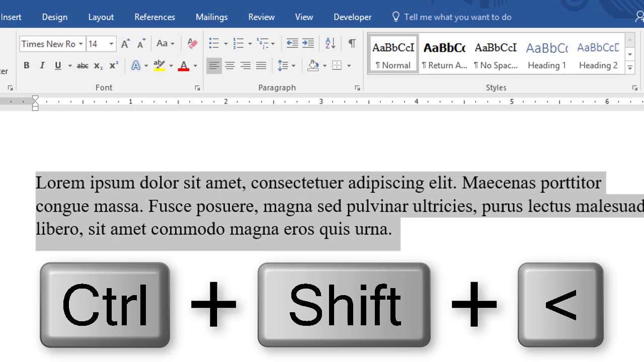Open the font size dropdown
644x362 pixels.
click(x=111, y=44)
